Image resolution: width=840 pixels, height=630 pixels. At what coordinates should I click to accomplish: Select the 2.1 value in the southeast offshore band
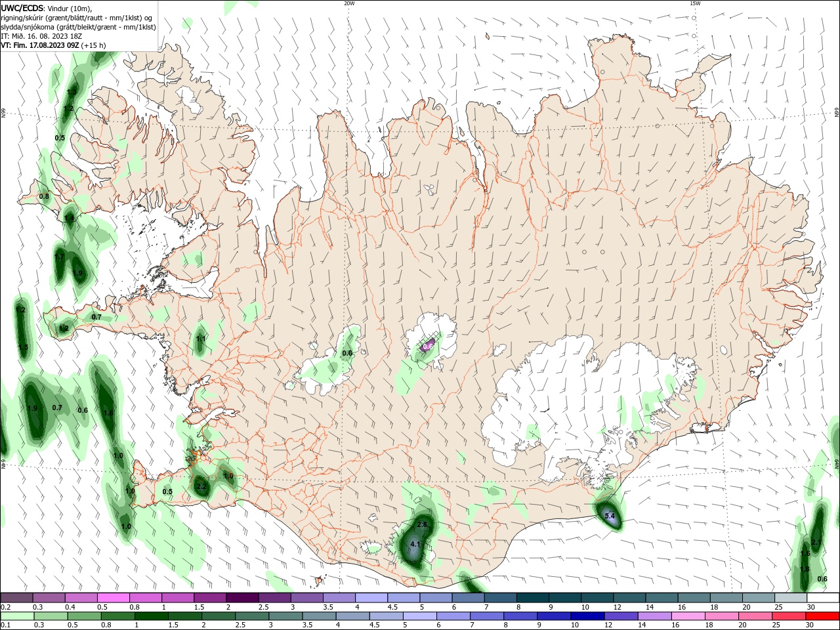pyautogui.click(x=816, y=542)
